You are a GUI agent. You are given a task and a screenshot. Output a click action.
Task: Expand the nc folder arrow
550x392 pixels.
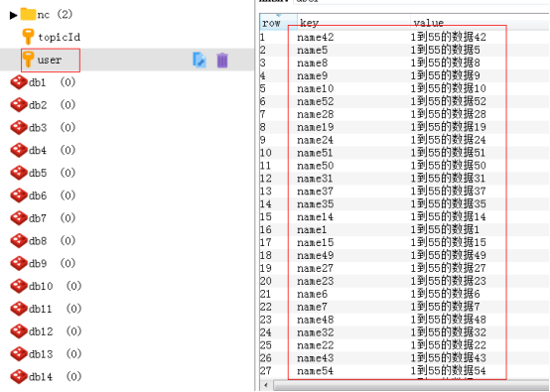tap(13, 15)
